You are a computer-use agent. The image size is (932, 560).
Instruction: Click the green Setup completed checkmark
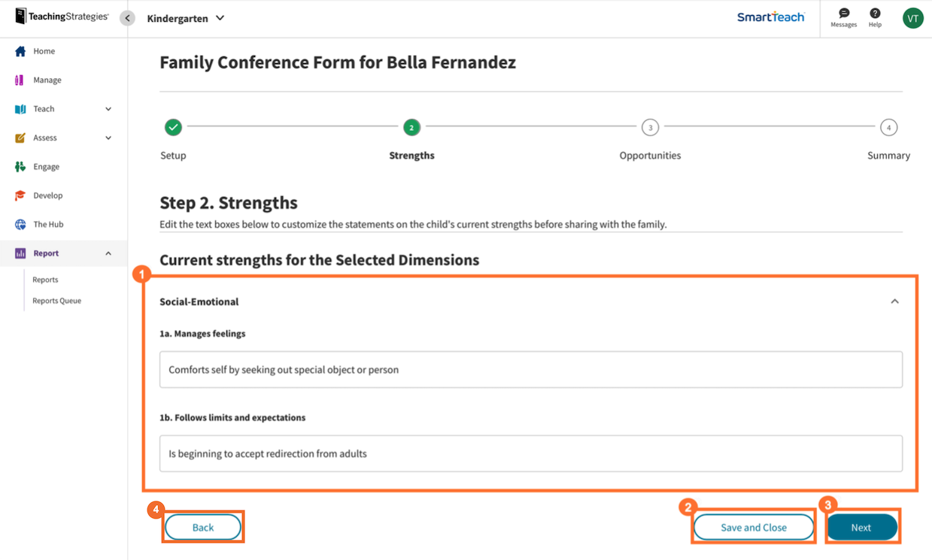[x=173, y=127]
